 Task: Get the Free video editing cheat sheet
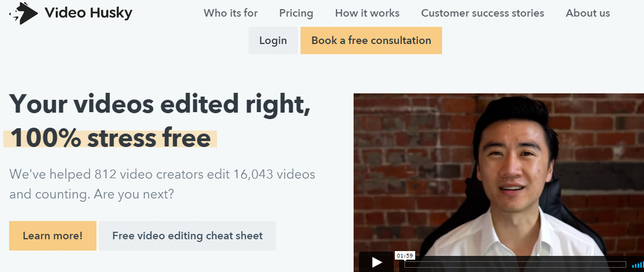point(188,236)
